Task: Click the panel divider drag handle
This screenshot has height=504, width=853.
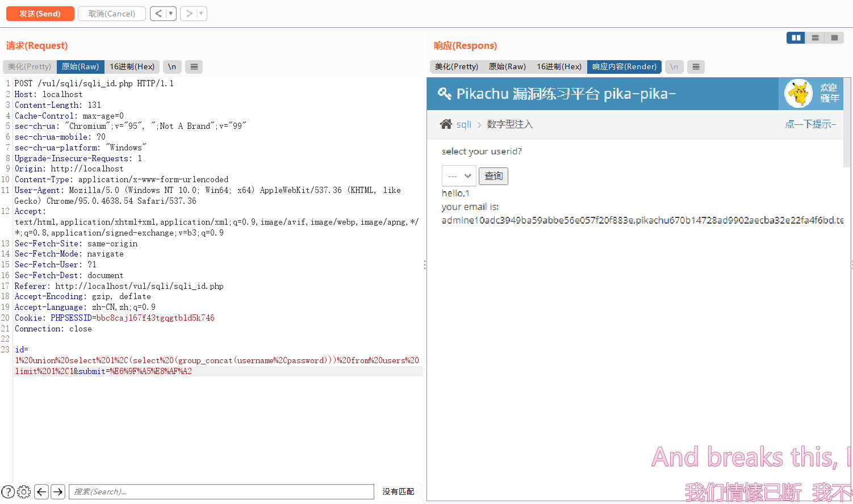Action: point(425,264)
